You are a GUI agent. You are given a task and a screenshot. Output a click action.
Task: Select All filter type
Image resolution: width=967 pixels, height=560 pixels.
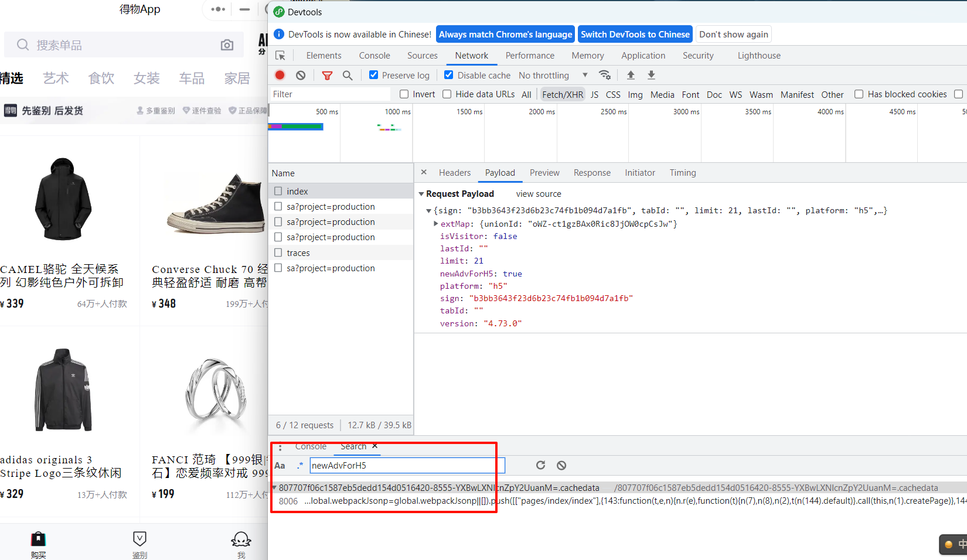(x=526, y=94)
